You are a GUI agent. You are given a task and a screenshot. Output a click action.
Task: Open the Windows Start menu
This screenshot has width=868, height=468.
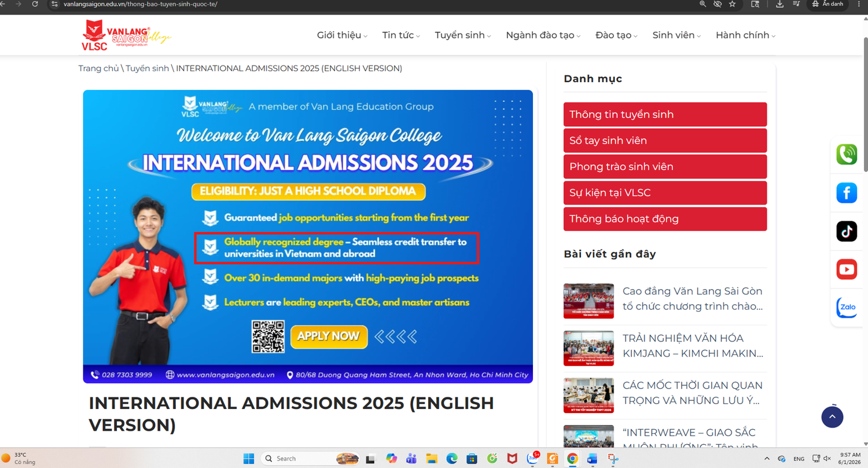tap(249, 459)
